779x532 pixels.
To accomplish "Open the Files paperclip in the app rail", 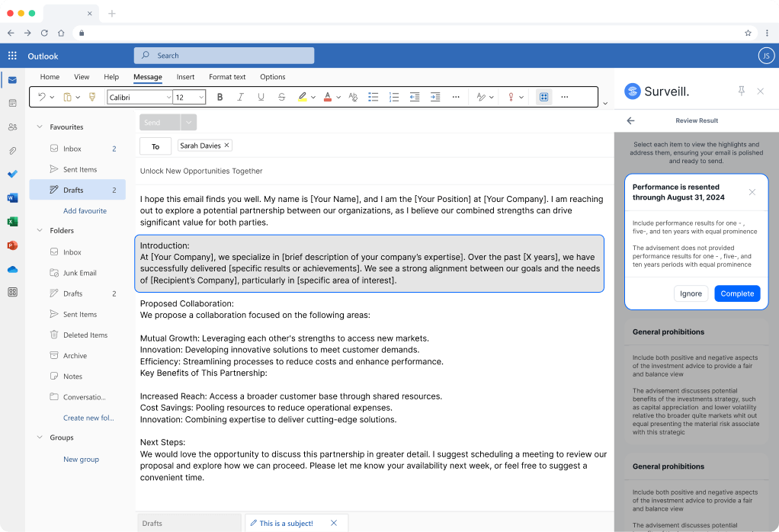I will [x=12, y=150].
